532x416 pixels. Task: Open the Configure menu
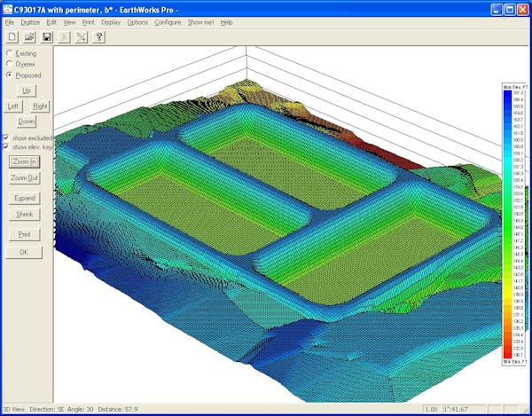pyautogui.click(x=168, y=21)
